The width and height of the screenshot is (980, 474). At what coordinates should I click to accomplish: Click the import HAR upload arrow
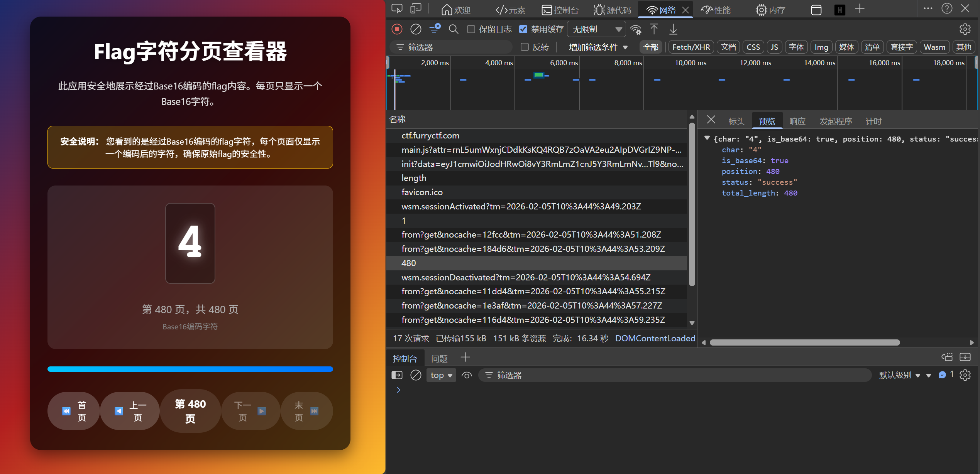point(654,29)
